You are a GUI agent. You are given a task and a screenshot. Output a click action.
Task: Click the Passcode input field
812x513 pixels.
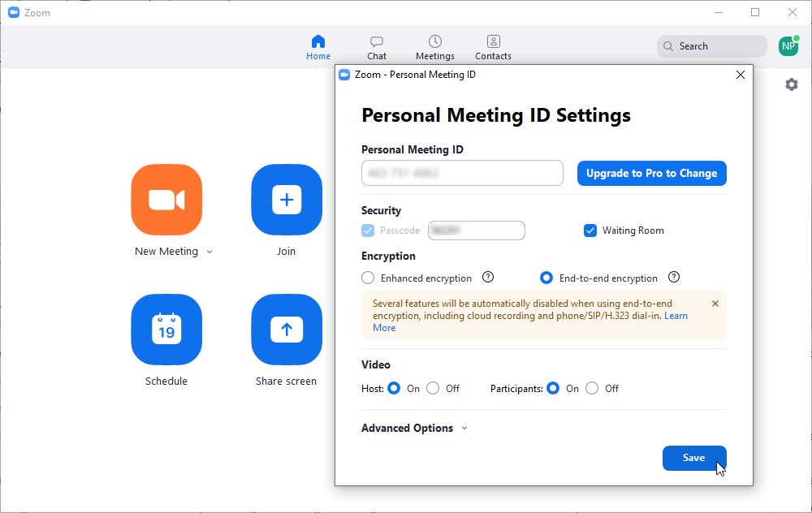(477, 231)
